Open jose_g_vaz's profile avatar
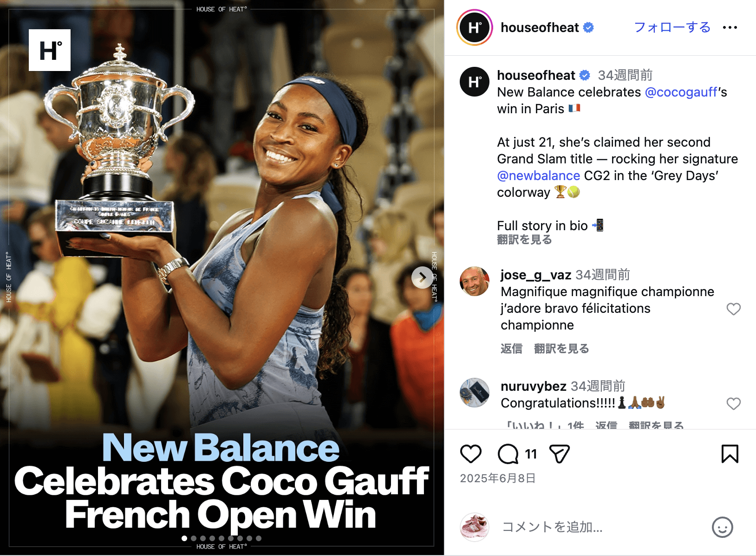 [474, 281]
